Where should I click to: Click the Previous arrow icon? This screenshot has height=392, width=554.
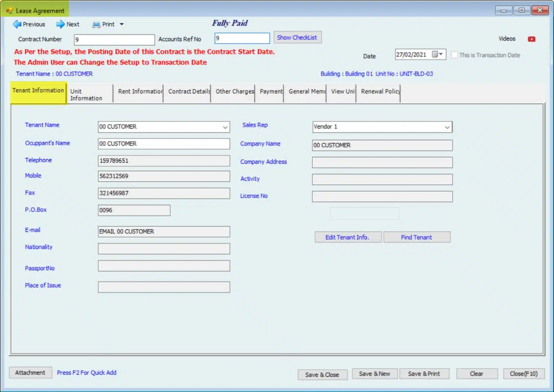[17, 24]
